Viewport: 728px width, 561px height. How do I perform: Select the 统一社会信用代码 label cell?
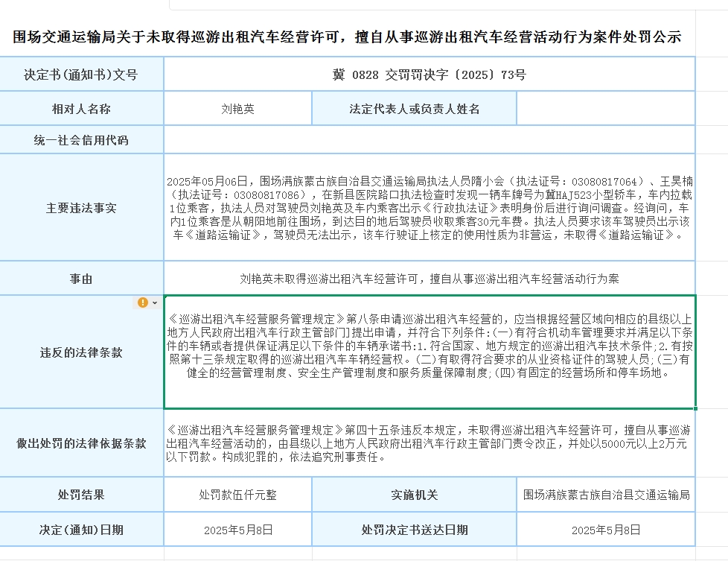[x=81, y=140]
